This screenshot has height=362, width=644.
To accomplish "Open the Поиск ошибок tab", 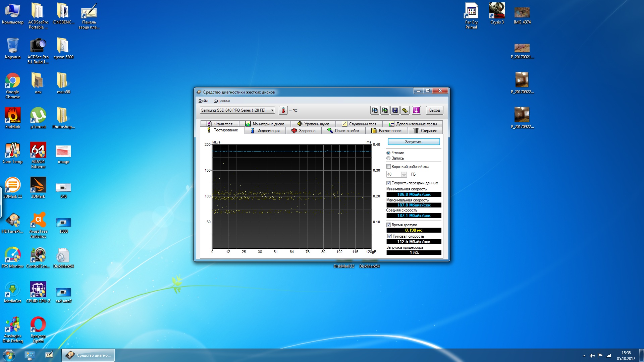I will click(x=343, y=131).
